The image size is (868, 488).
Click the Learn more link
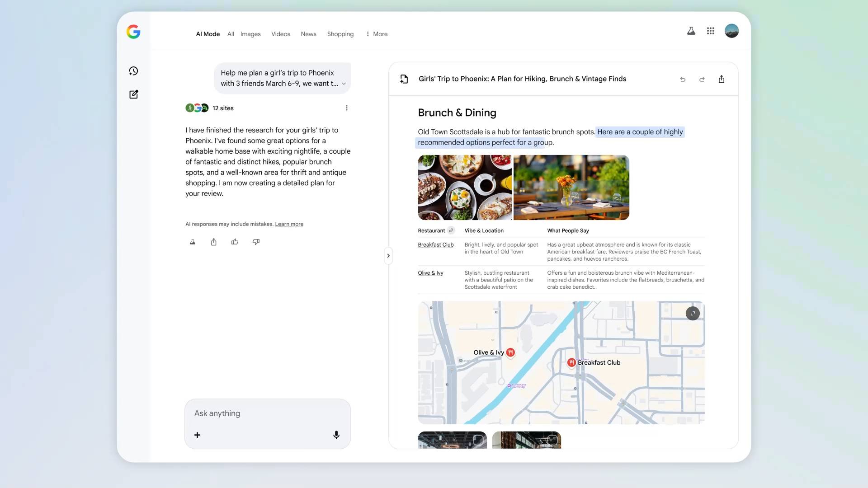[289, 224]
